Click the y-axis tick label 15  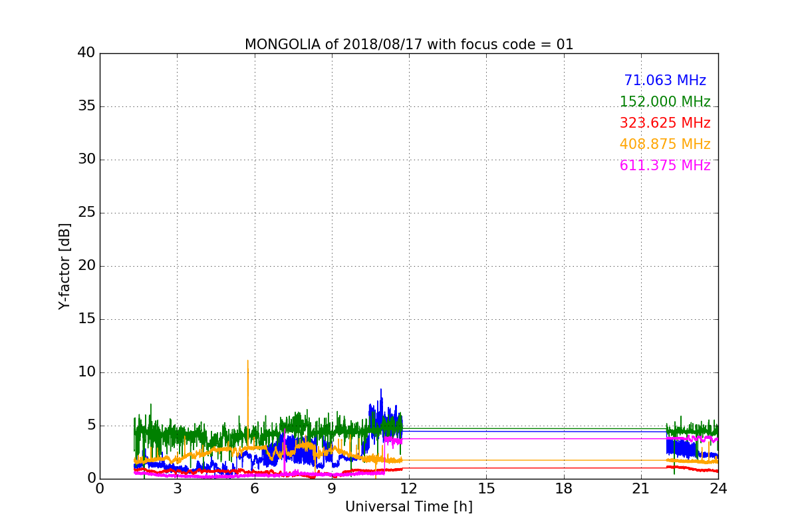[x=86, y=319]
